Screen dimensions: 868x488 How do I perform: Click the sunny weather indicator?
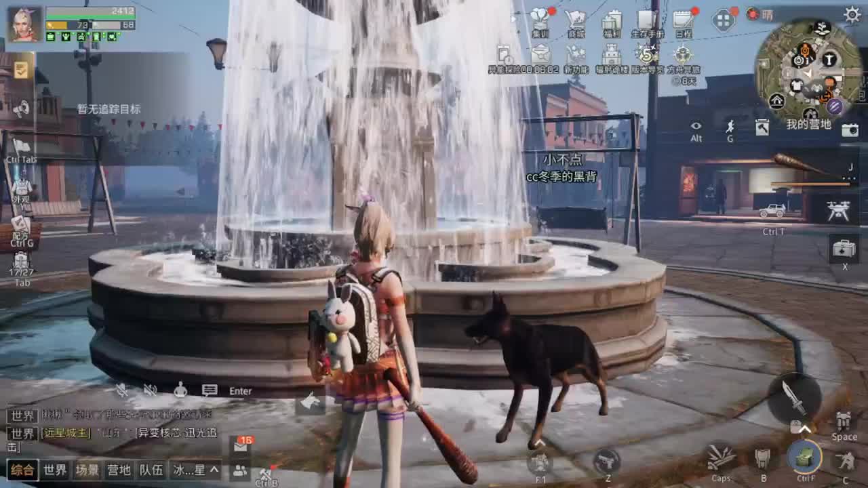(x=760, y=14)
